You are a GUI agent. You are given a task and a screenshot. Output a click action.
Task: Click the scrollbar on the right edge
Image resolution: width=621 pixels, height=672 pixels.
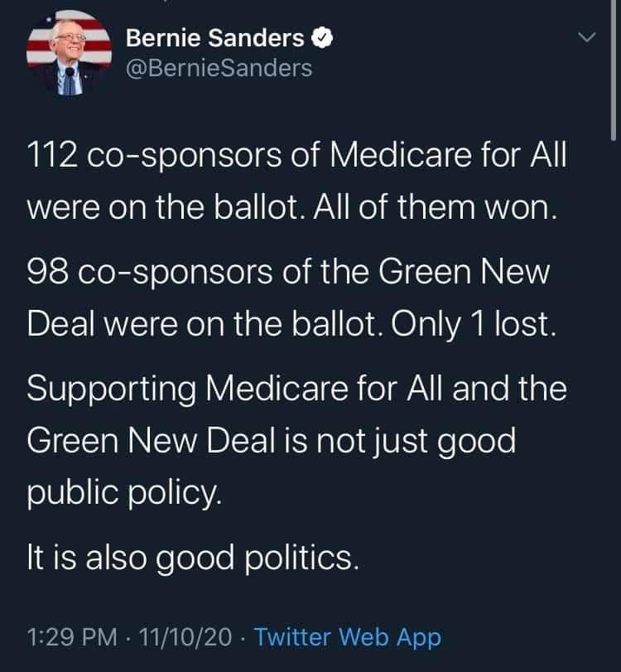point(612,83)
